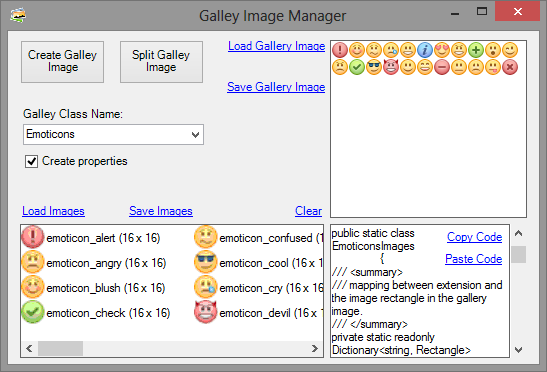This screenshot has height=372, width=547.
Task: Click the blushing emoticon in gallery image
Action: pos(357,50)
